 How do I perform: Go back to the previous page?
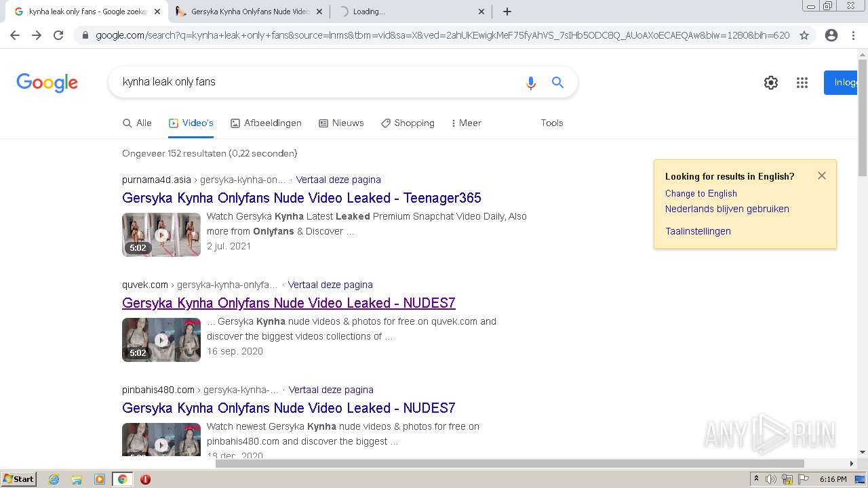tap(15, 35)
